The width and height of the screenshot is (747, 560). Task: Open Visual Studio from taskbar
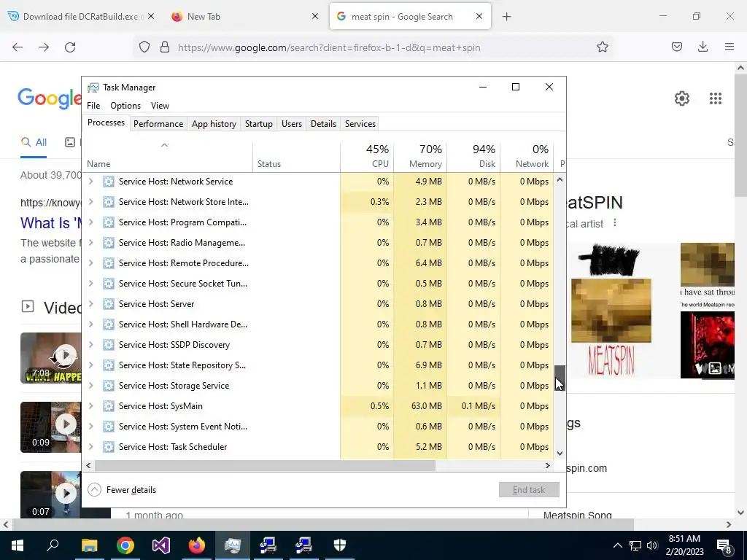point(161,545)
